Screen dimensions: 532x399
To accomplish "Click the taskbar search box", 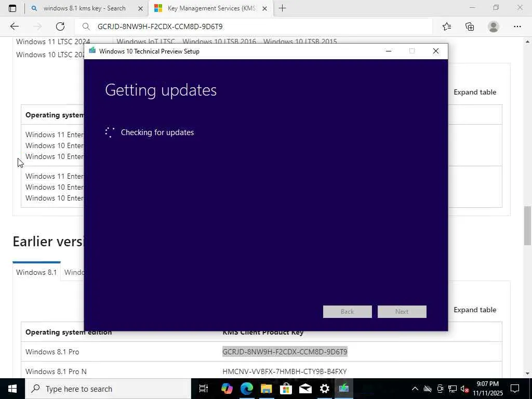I will point(108,389).
